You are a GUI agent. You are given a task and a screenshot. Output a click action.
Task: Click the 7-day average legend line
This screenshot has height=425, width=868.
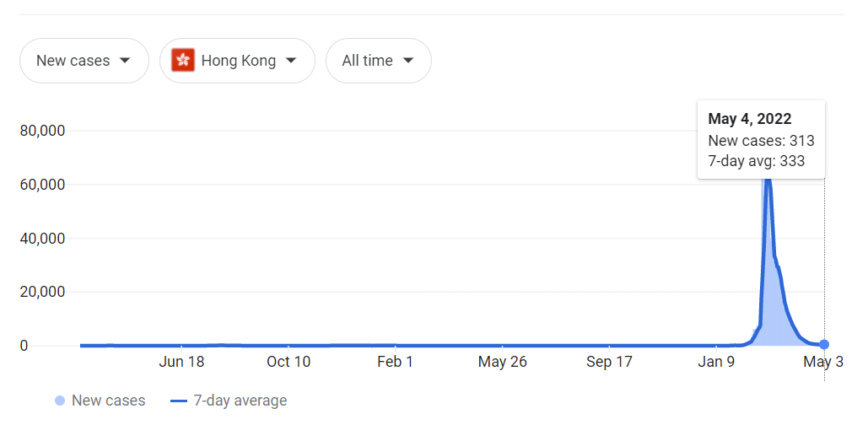[178, 401]
